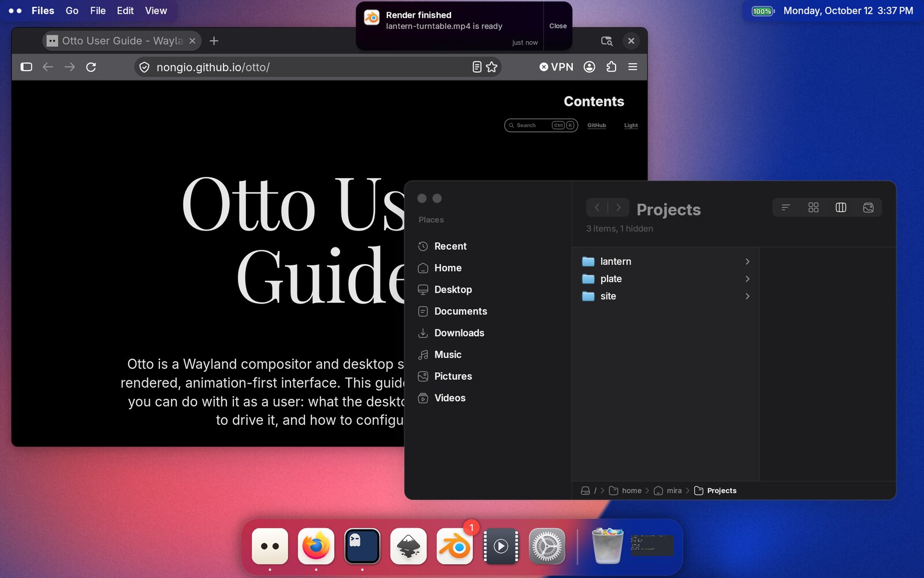Open the File menu in menu bar
The width and height of the screenshot is (924, 578).
98,10
